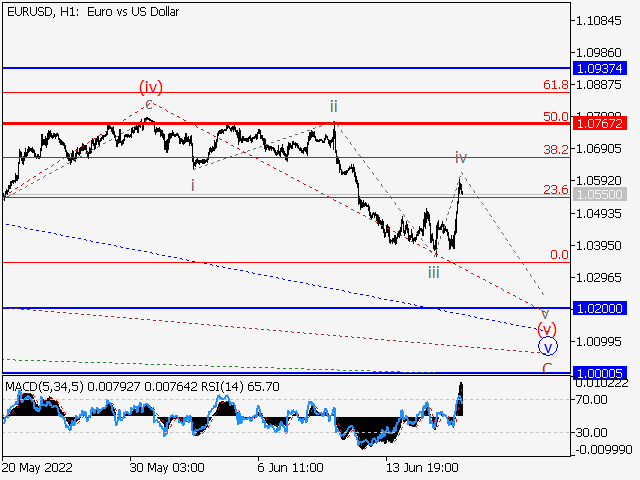The image size is (640, 480).
Task: Click the -0.009990 MACD scale value
Action: pyautogui.click(x=604, y=450)
